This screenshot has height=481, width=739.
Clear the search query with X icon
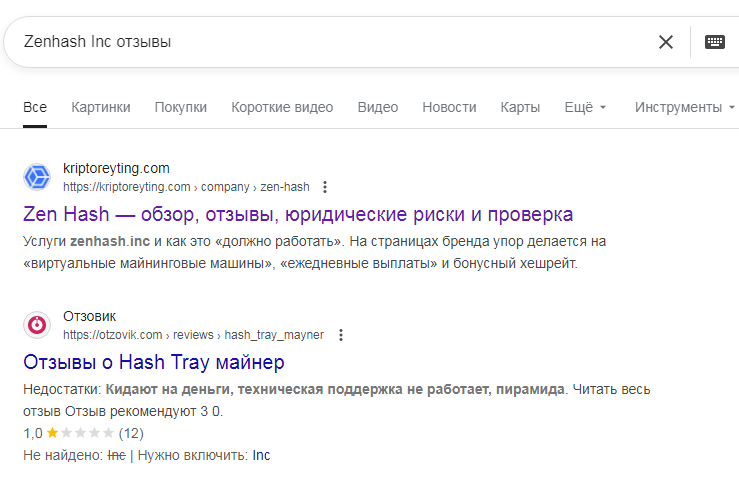(x=666, y=42)
